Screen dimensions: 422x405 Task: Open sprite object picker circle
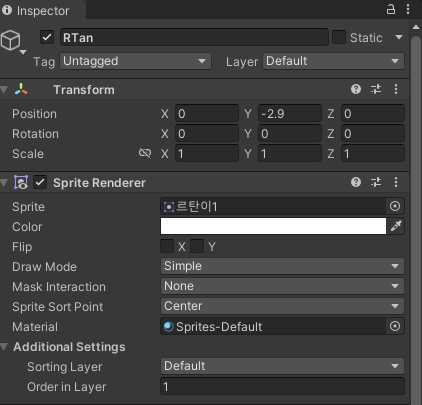coord(395,206)
